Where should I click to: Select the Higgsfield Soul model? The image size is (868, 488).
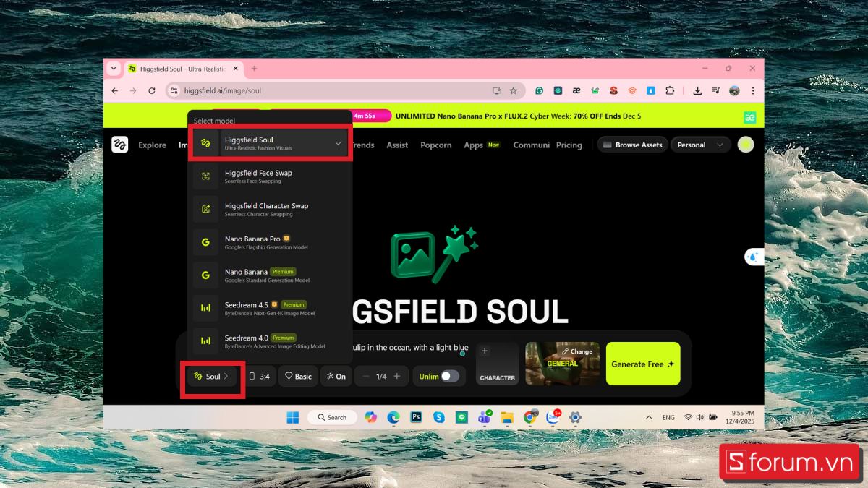pos(270,143)
